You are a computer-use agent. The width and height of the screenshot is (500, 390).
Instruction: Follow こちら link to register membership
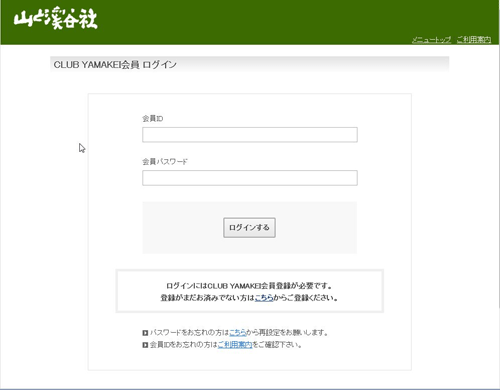point(264,298)
